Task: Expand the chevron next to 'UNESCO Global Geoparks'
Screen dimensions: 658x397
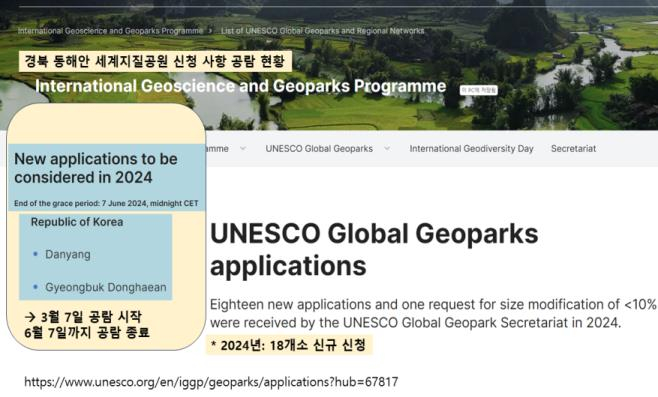Action: coord(387,149)
